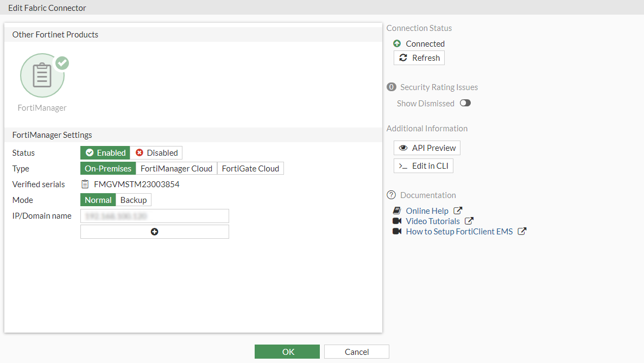Toggle the Show Dismissed switch
Image resolution: width=644 pixels, height=363 pixels.
465,103
